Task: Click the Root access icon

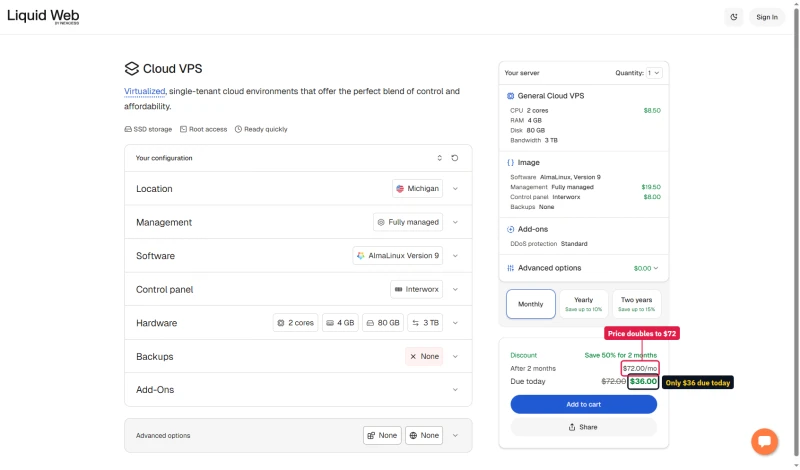Action: pyautogui.click(x=183, y=129)
